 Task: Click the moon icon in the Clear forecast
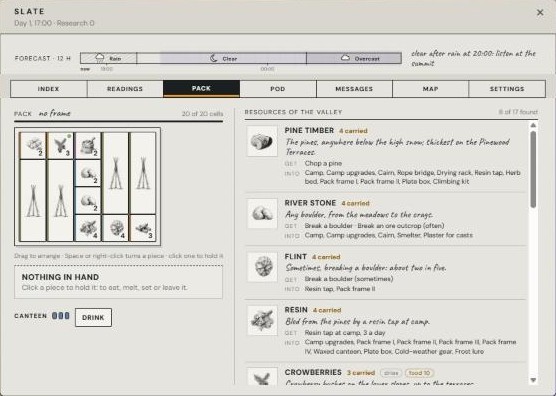pyautogui.click(x=213, y=58)
